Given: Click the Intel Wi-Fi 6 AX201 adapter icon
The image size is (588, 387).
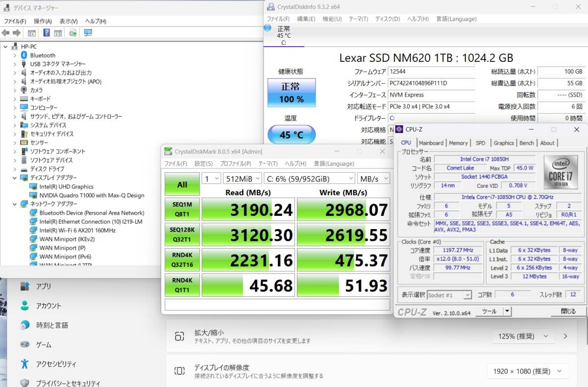Looking at the screenshot, I should pos(33,230).
